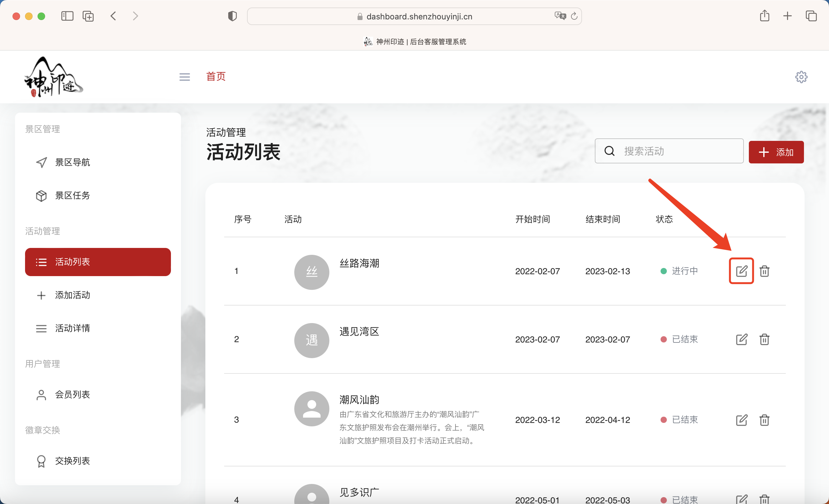Open 交换列表 via the badge icon

pyautogui.click(x=41, y=461)
